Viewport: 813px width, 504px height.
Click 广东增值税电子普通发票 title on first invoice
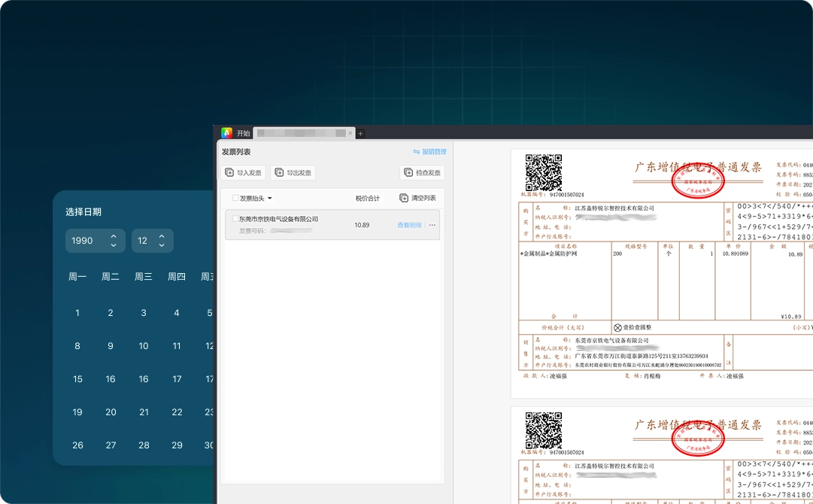[698, 167]
